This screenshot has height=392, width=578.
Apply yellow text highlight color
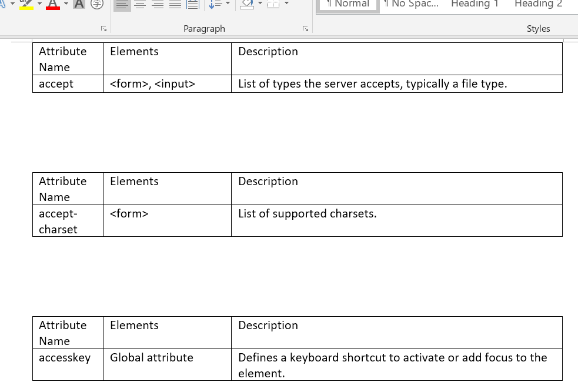(x=26, y=5)
